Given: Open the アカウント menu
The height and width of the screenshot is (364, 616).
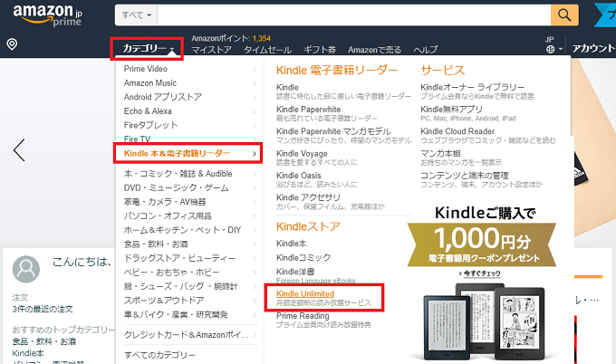Looking at the screenshot, I should pyautogui.click(x=593, y=48).
